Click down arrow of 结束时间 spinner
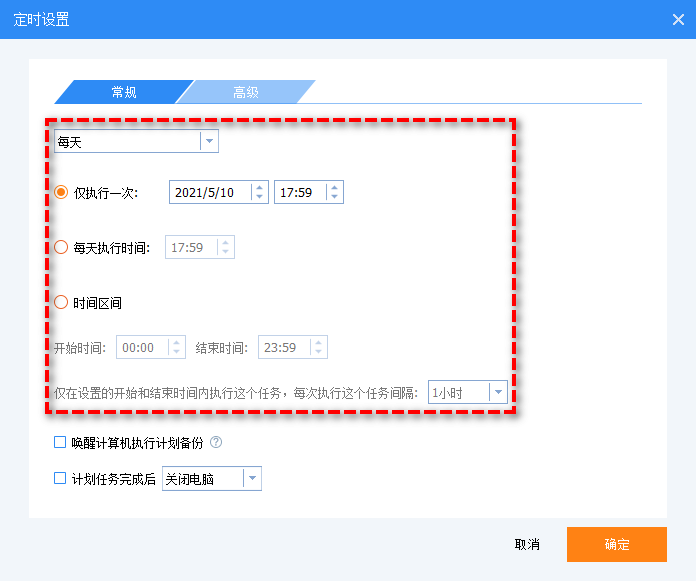Viewport: 696px width, 581px height. point(319,351)
